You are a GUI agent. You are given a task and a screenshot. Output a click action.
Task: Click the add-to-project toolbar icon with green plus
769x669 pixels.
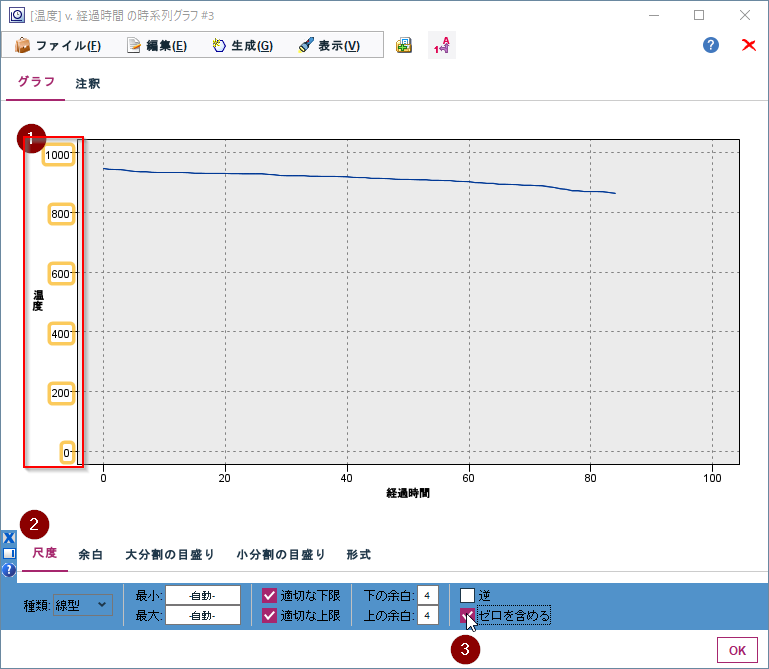404,46
